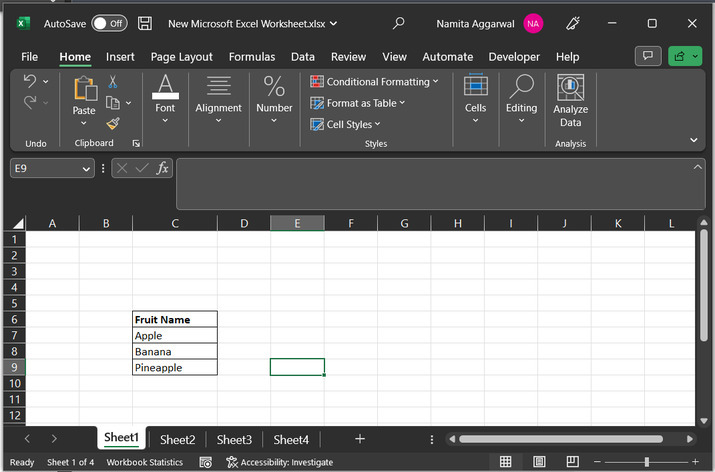
Task: Select the Cut scissors icon
Action: click(113, 82)
